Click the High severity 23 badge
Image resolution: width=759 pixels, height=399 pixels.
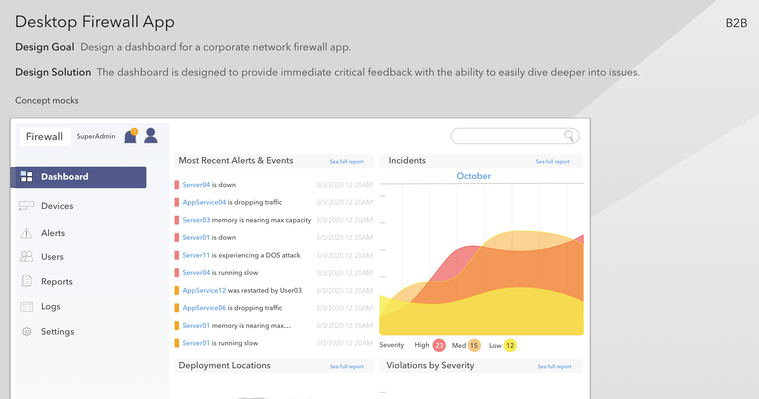coord(439,345)
